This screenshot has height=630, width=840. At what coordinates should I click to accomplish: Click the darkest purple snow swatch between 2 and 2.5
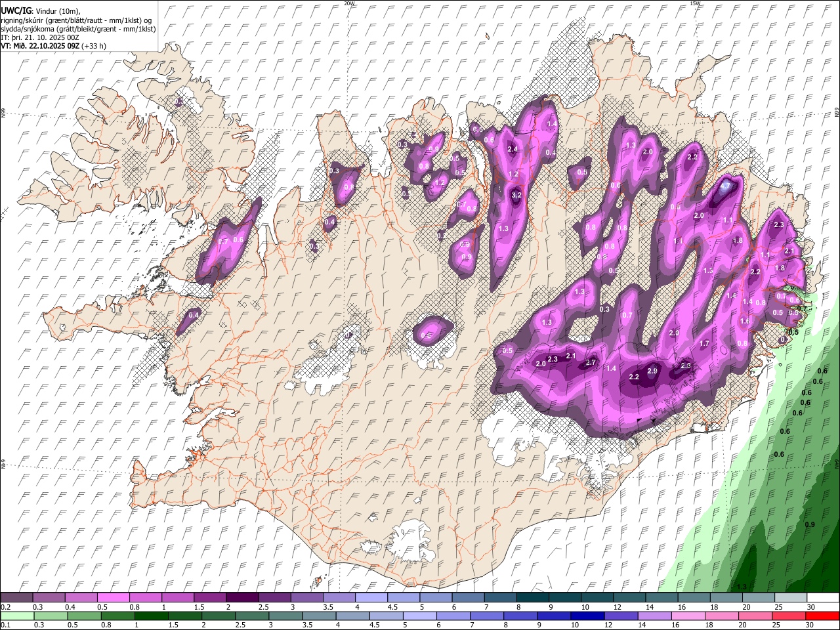pyautogui.click(x=243, y=598)
